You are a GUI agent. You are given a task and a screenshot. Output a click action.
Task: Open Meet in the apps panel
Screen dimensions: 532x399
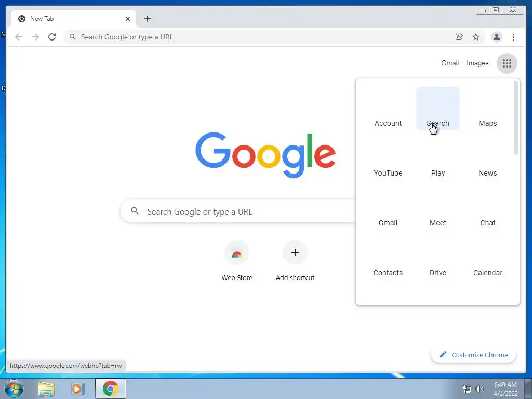point(437,208)
